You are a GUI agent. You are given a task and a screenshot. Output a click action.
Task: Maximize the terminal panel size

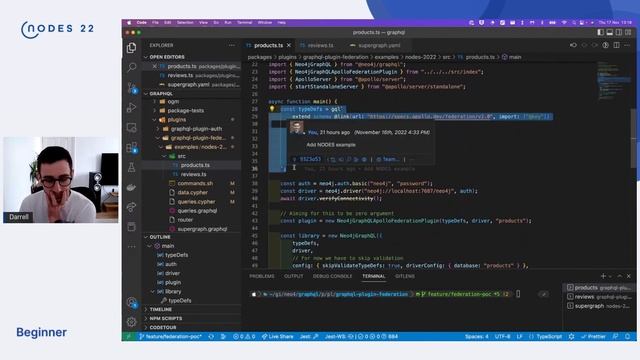click(620, 276)
